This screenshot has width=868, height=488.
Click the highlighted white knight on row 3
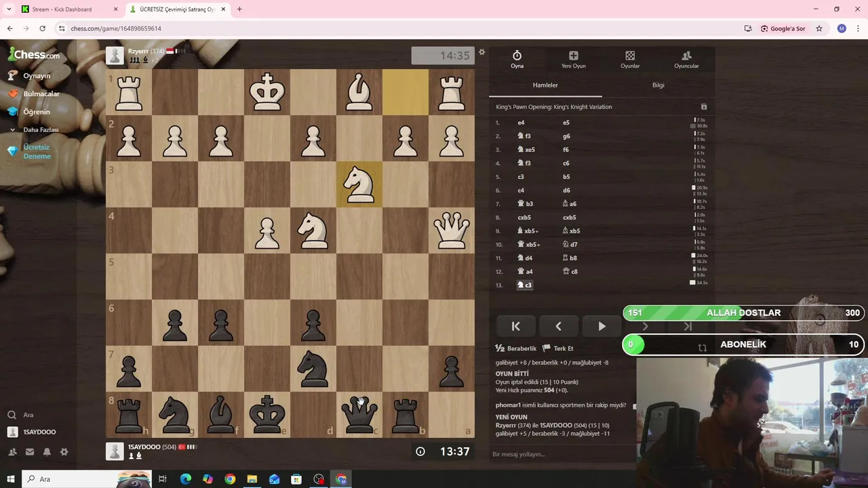pos(359,184)
